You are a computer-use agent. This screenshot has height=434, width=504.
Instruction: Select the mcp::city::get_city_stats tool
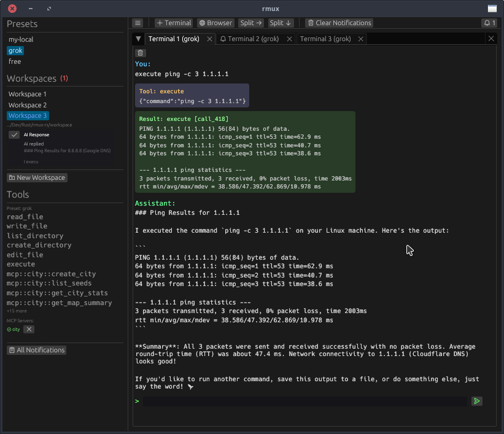point(57,293)
